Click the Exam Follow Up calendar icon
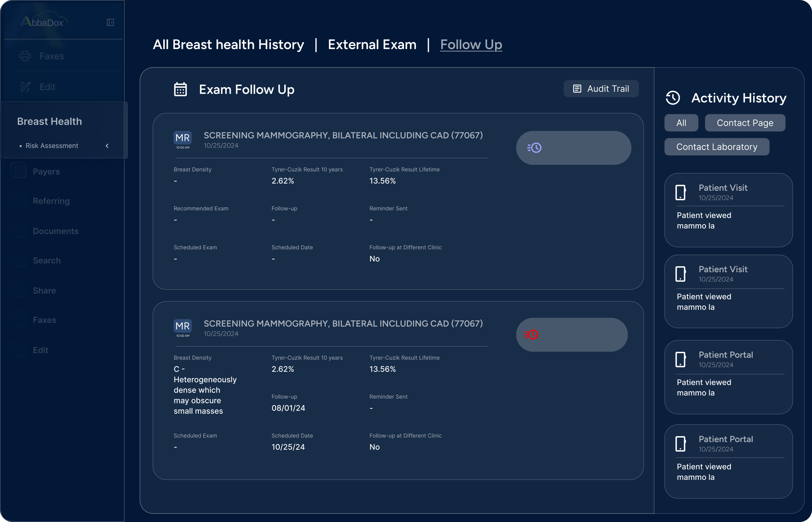Image resolution: width=812 pixels, height=522 pixels. tap(180, 89)
